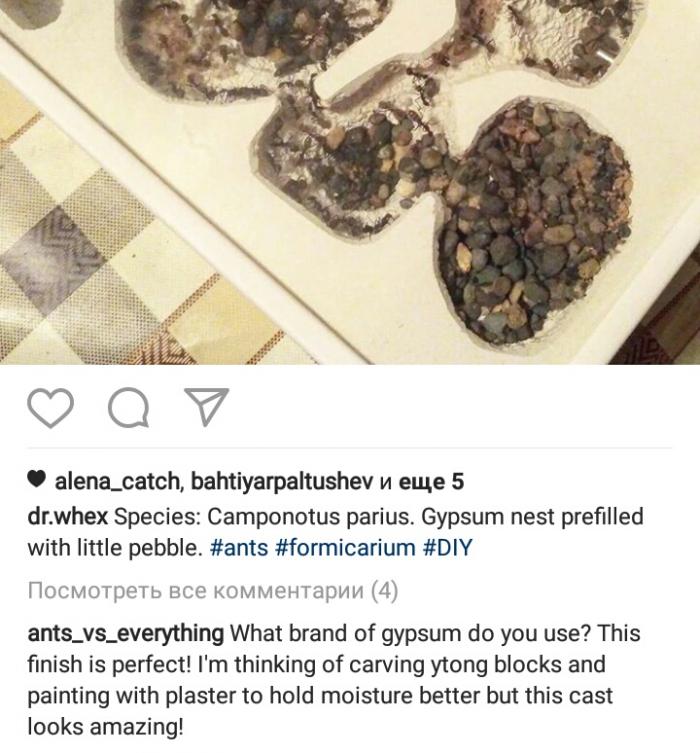
Task: Open bahtiyarpaltushev profile
Action: (282, 481)
